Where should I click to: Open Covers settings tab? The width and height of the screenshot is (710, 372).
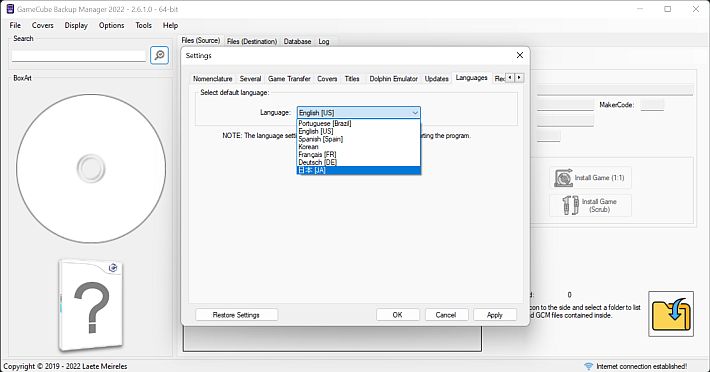click(327, 79)
